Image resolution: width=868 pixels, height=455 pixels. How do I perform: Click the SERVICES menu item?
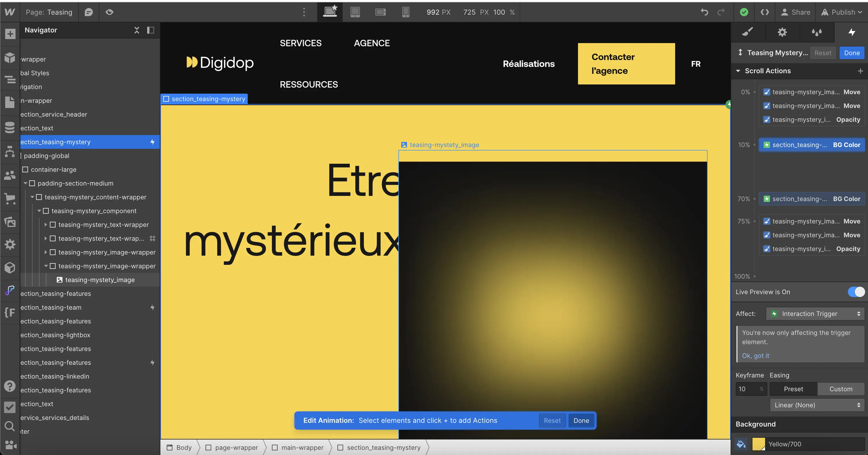tap(300, 43)
